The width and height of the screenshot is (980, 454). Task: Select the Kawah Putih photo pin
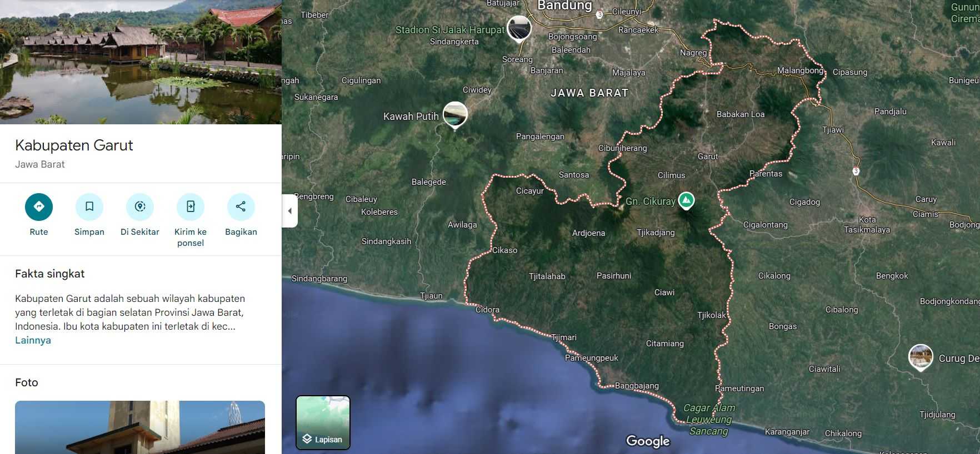click(x=455, y=114)
